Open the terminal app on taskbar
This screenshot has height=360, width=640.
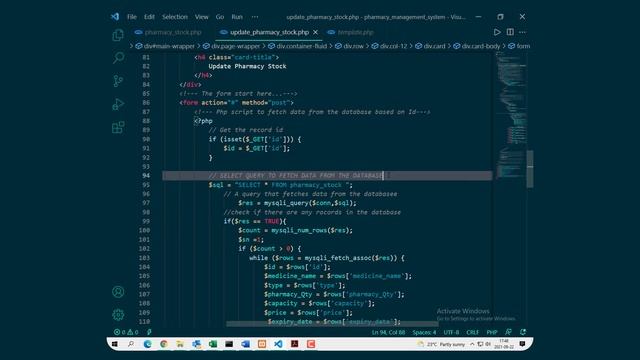[x=229, y=344]
